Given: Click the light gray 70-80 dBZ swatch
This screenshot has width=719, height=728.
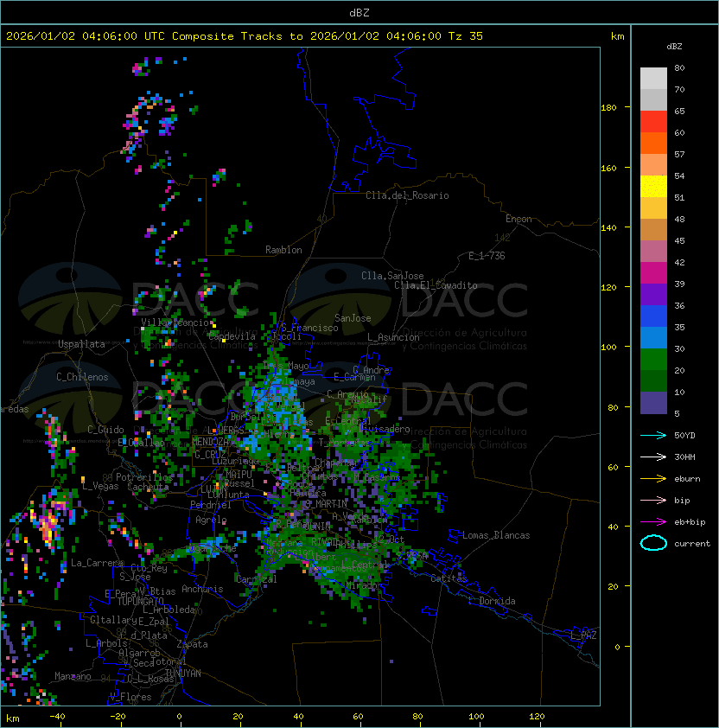Looking at the screenshot, I should 653,78.
